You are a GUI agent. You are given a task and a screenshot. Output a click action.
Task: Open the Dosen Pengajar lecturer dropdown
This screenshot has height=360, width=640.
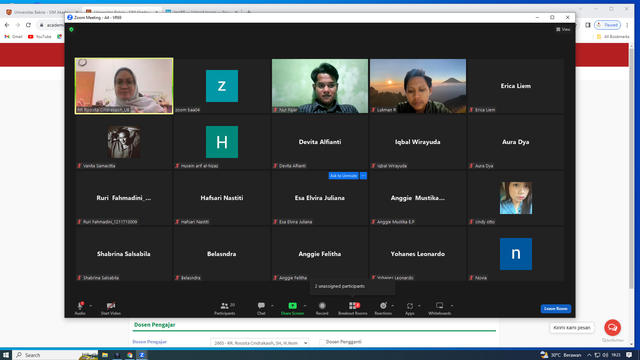(260, 343)
